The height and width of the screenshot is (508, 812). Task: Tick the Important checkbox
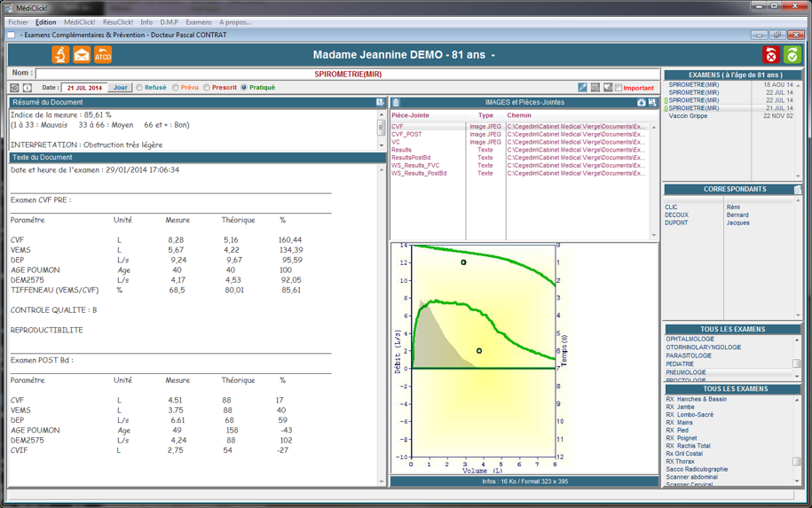619,88
